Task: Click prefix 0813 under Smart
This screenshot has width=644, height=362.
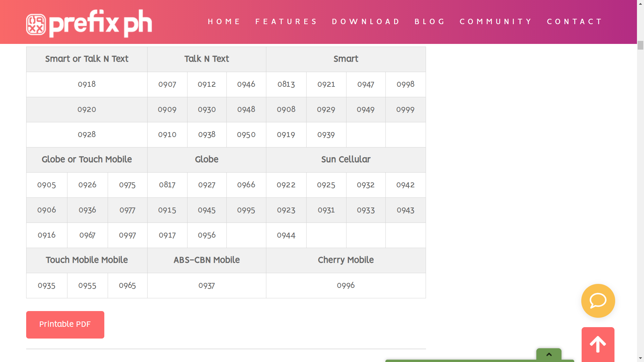Action: (286, 84)
